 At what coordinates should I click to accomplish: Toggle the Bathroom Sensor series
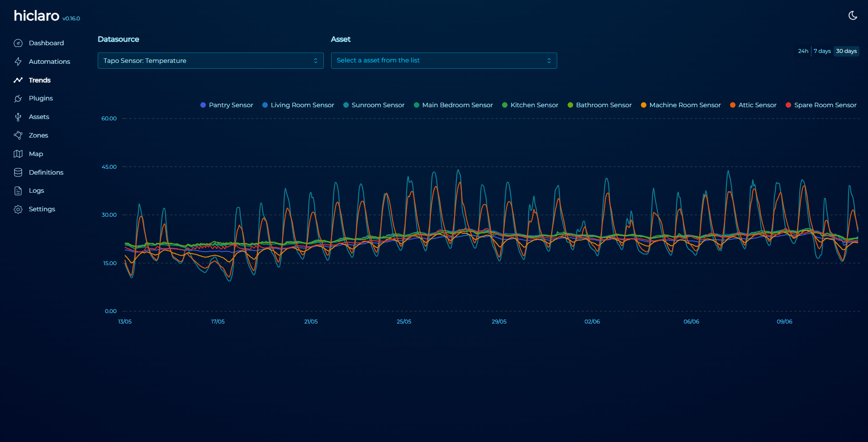pyautogui.click(x=599, y=105)
